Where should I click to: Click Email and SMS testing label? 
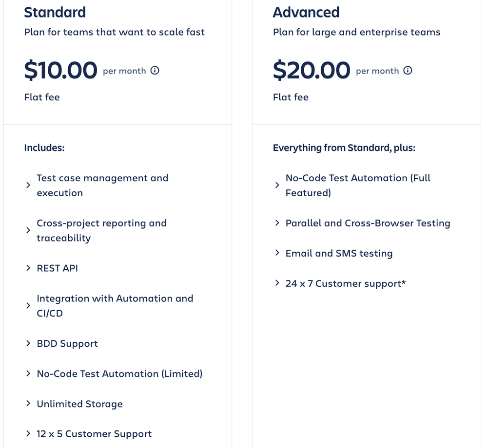tap(339, 253)
